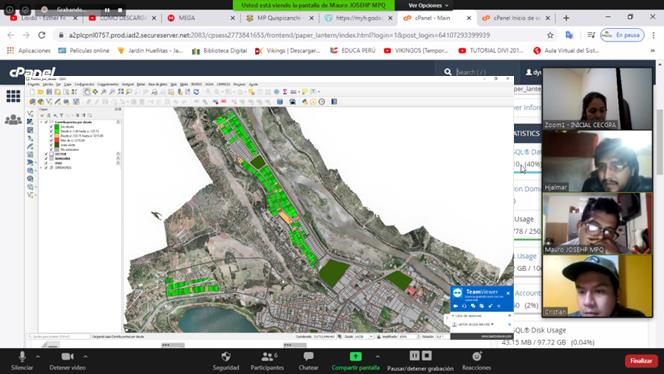
Task: Click the Google Translate icon in address bar
Action: [569, 35]
